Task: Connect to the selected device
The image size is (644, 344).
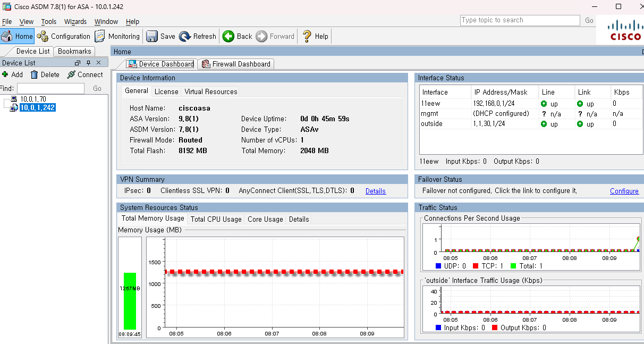Action: click(85, 74)
